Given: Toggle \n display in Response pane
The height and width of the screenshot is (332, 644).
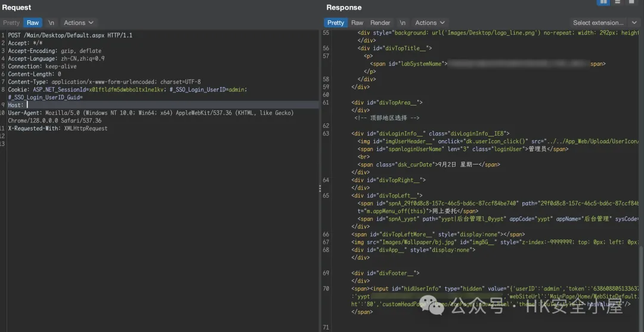Looking at the screenshot, I should pyautogui.click(x=402, y=23).
